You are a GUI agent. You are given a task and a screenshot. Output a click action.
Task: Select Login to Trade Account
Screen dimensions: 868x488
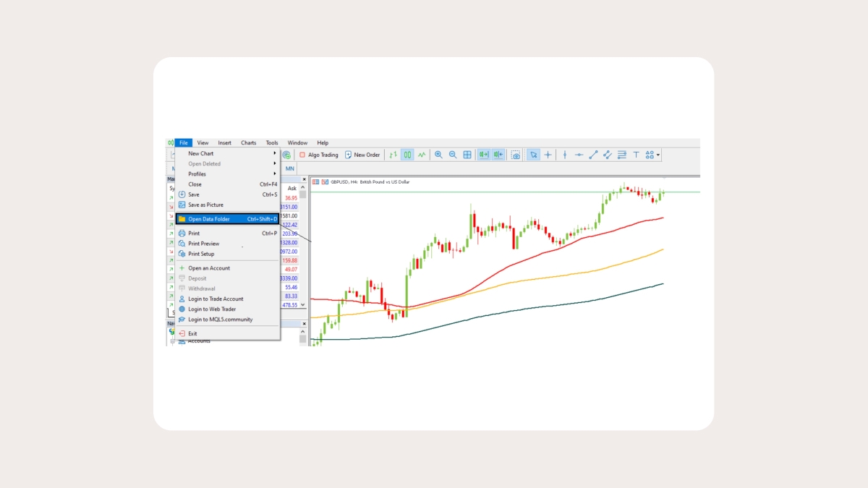coord(216,299)
